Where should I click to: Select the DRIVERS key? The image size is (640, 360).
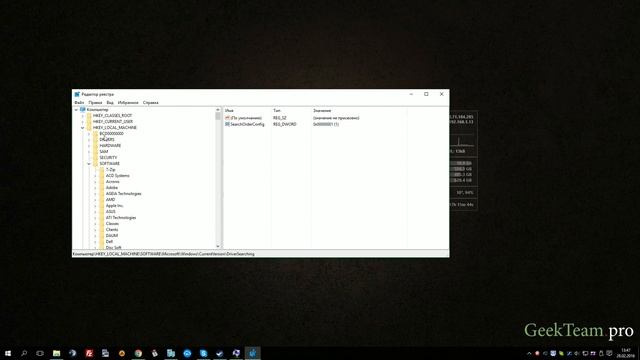107,140
